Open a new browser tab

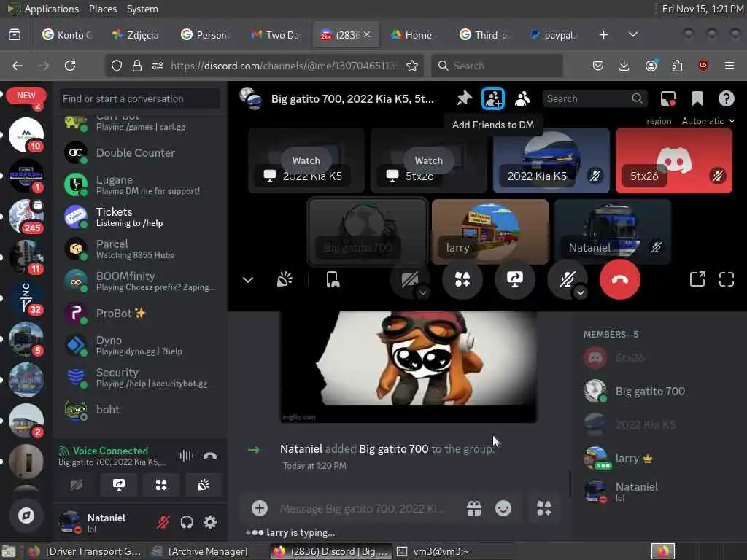[603, 35]
